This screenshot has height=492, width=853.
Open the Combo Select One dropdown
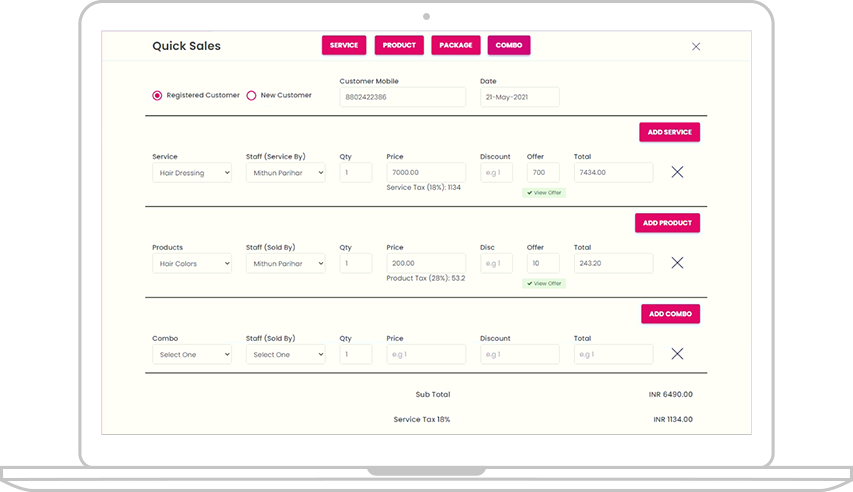pos(191,355)
